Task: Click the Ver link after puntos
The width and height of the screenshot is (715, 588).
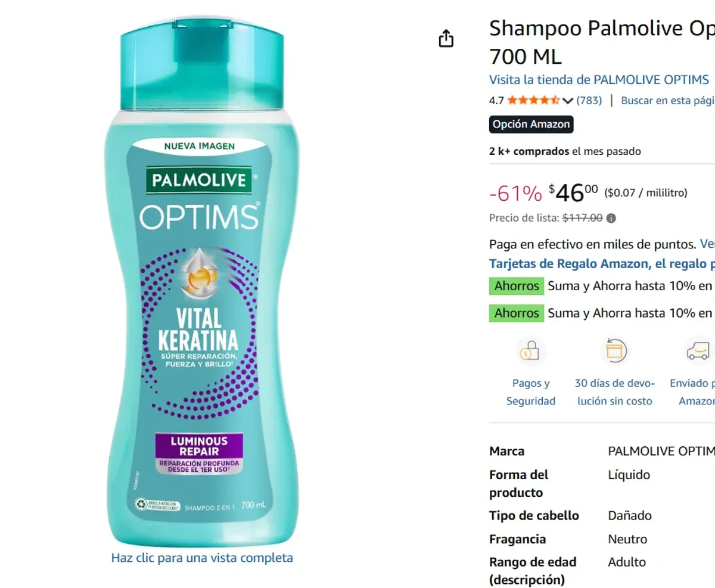Action: (707, 244)
